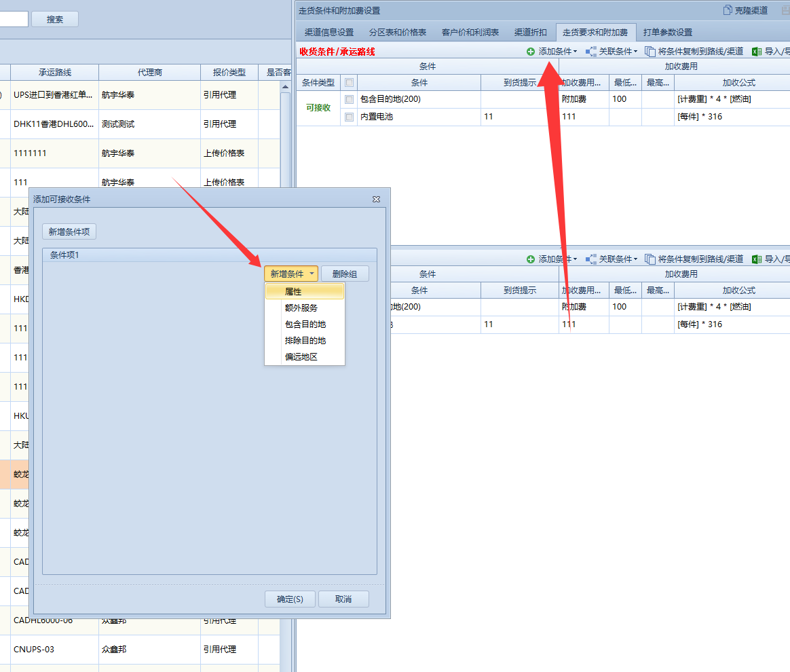Check the 包含目的地(200) row checkbox
This screenshot has height=672, width=790.
pos(350,100)
